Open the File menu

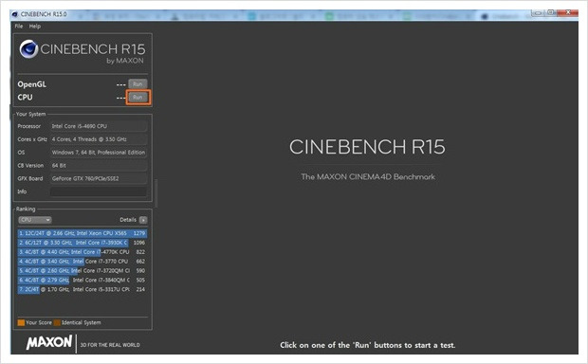(x=19, y=27)
